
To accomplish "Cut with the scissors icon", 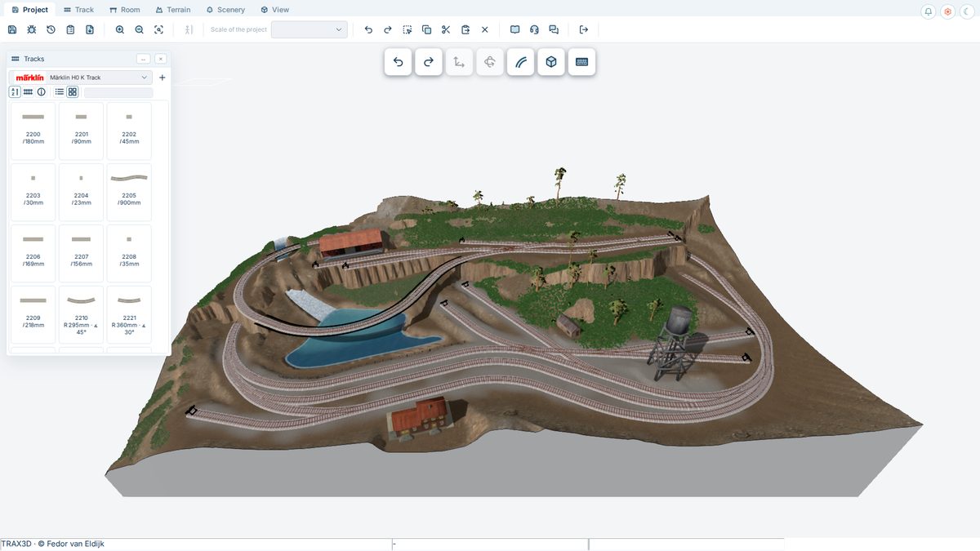I will click(x=446, y=29).
